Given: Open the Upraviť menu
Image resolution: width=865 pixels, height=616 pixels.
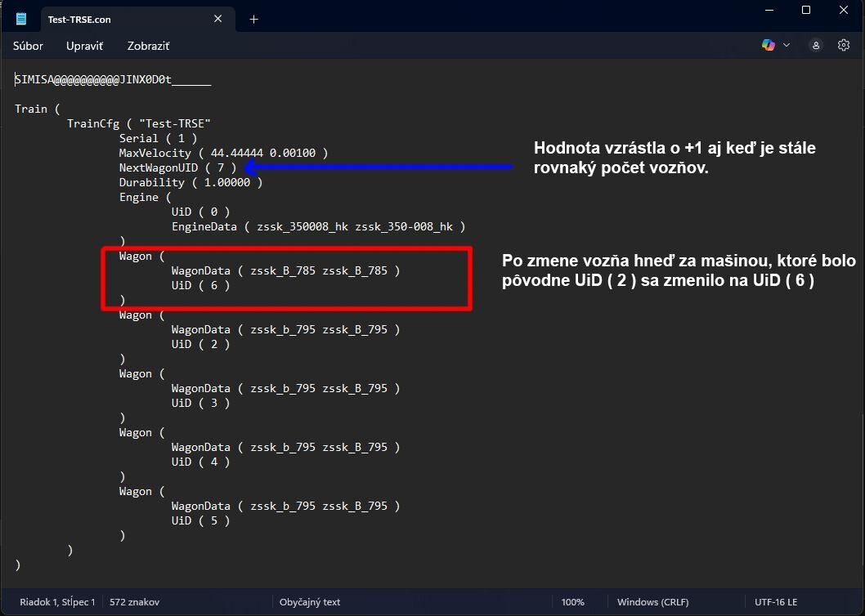Looking at the screenshot, I should point(84,47).
